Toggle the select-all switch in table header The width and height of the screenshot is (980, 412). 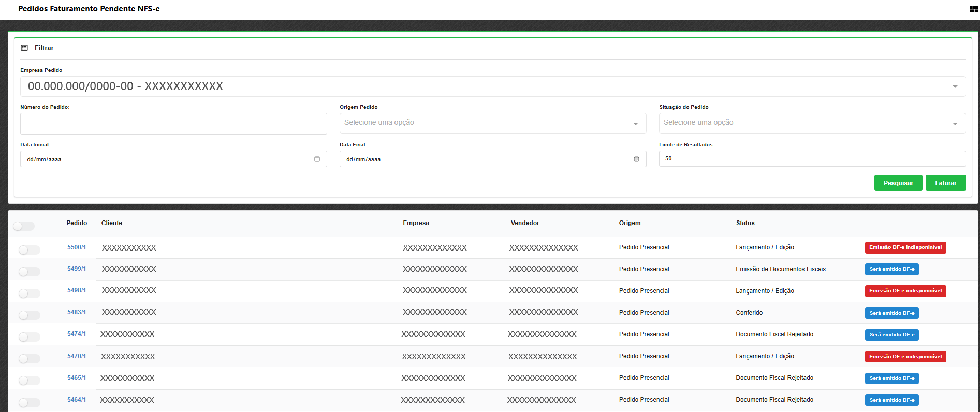point(24,226)
